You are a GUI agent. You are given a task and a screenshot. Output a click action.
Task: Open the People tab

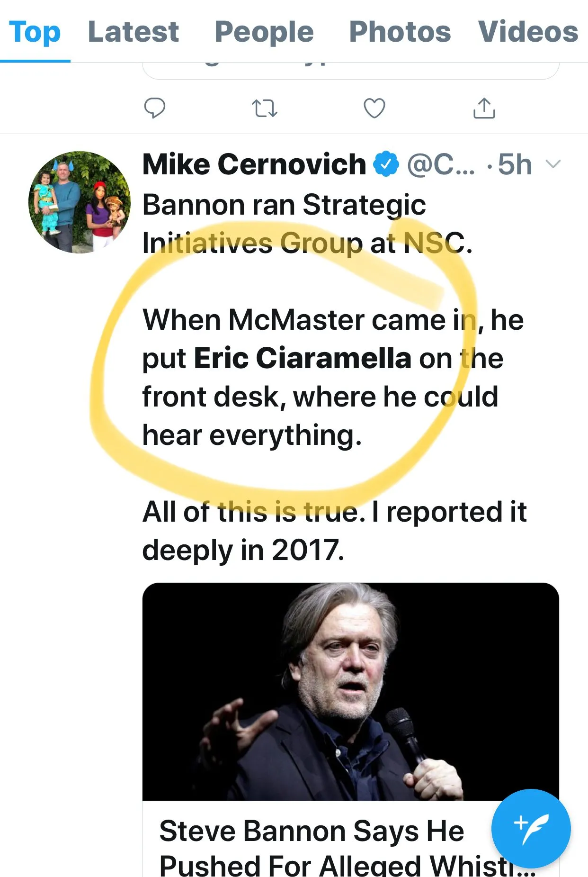[264, 32]
